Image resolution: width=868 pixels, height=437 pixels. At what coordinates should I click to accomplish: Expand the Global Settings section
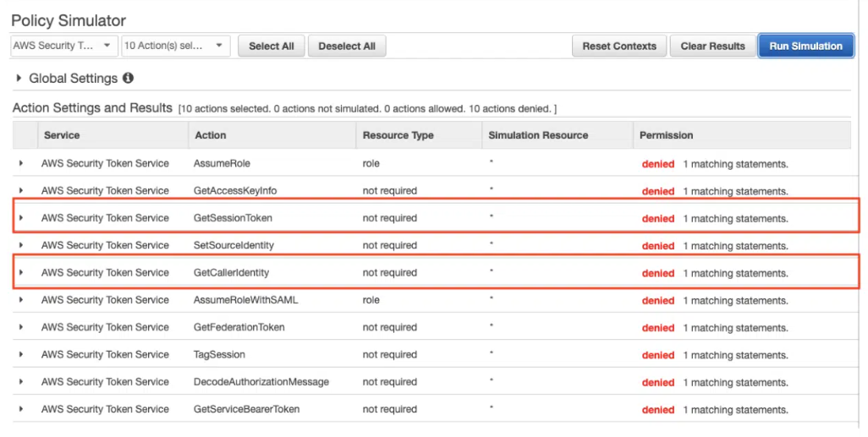(x=19, y=78)
